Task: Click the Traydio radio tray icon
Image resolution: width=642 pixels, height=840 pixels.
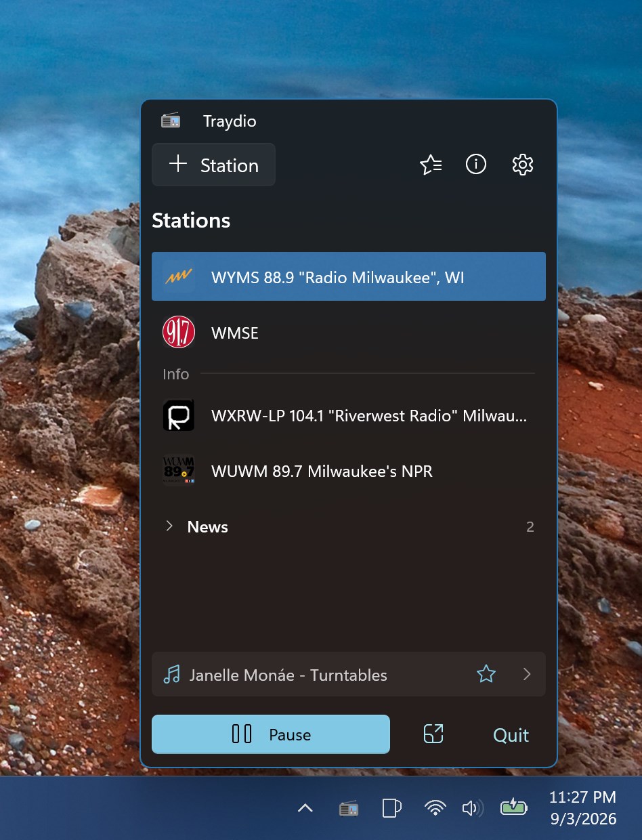Action: click(x=349, y=807)
